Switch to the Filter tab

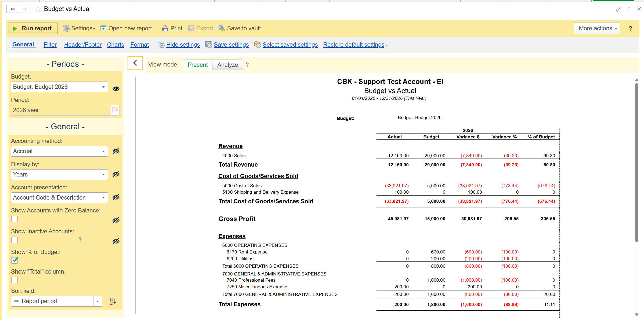tap(50, 45)
